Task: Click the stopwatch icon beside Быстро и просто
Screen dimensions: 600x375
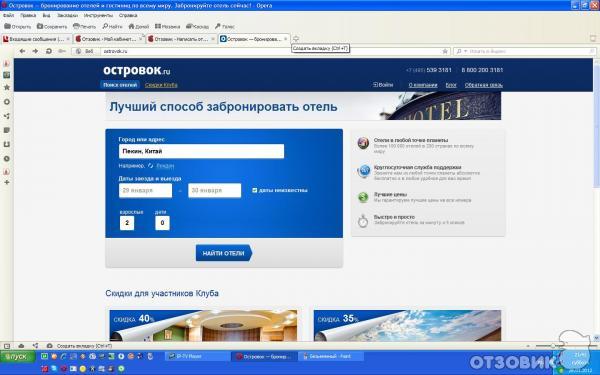Action: 363,221
